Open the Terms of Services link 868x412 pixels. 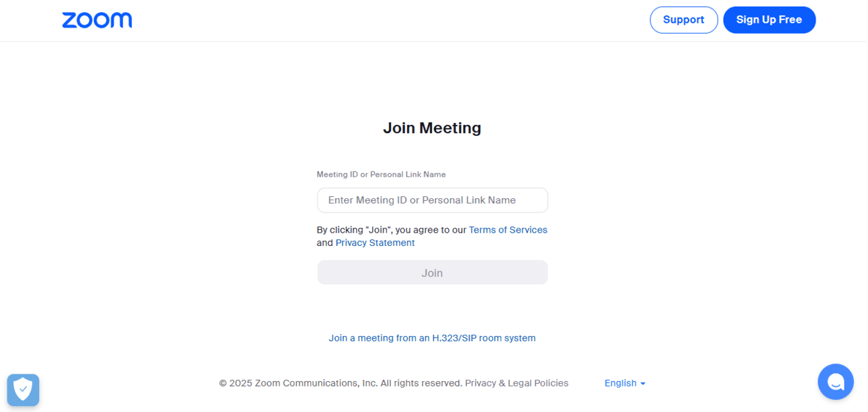[x=508, y=230]
